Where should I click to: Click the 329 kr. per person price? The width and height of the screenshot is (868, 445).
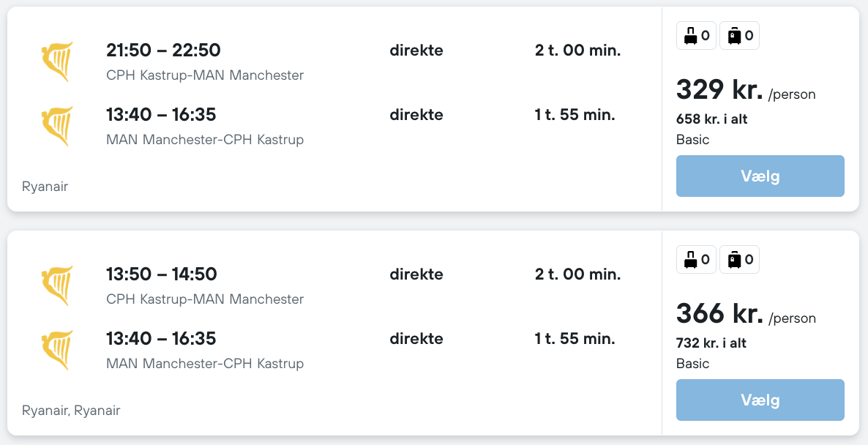click(x=719, y=90)
